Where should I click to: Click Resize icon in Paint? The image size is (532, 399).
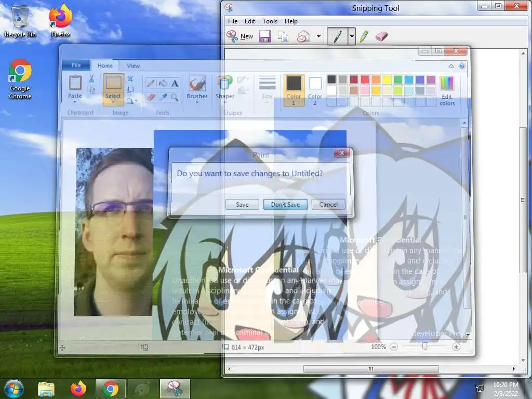[130, 90]
